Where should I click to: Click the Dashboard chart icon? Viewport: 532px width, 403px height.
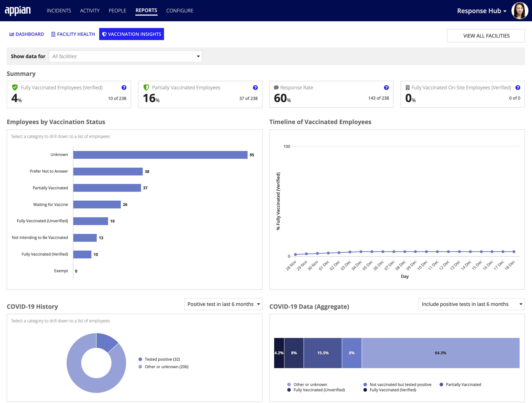coord(12,34)
